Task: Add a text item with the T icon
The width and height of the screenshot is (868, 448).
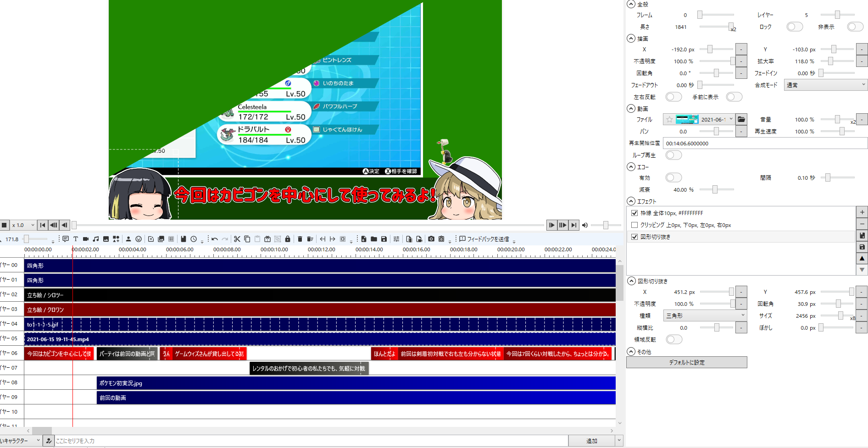Action: [76, 239]
